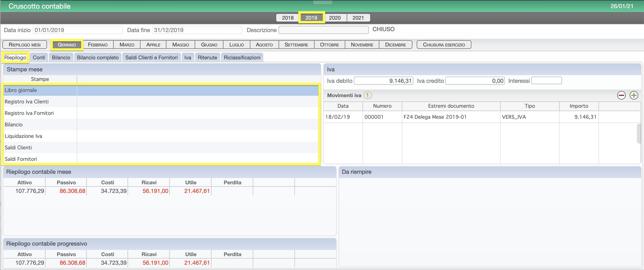The height and width of the screenshot is (270, 644).
Task: Select year 2019
Action: coord(311,18)
